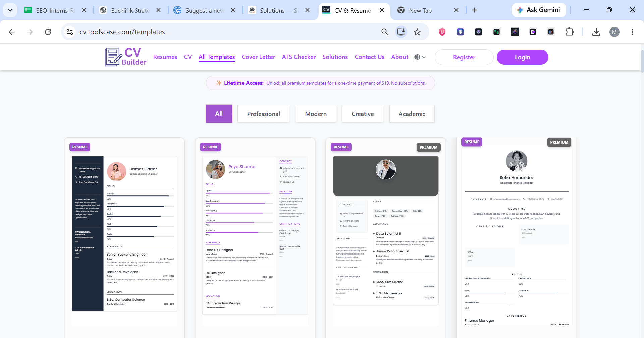
Task: Switch to the New Tab tab
Action: tap(427, 10)
